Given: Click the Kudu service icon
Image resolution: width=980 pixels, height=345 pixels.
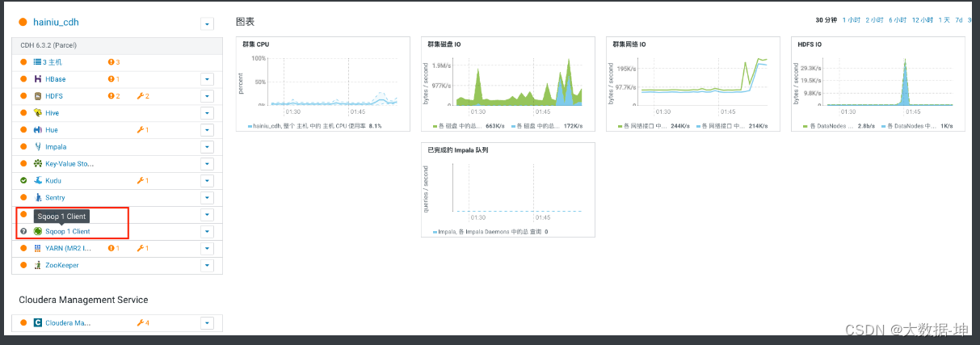Looking at the screenshot, I should pyautogui.click(x=38, y=181).
